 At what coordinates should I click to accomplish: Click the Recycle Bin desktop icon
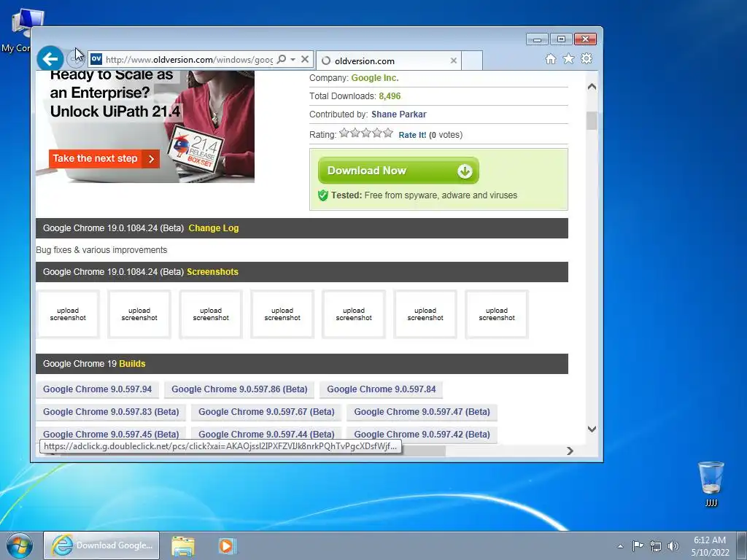tap(711, 483)
